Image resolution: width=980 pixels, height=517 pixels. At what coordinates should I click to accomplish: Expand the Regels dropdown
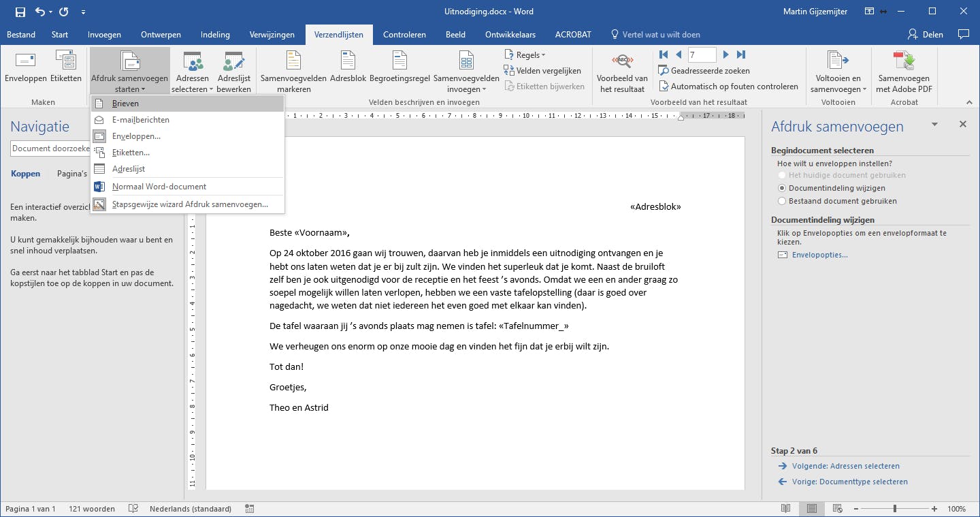pos(525,54)
